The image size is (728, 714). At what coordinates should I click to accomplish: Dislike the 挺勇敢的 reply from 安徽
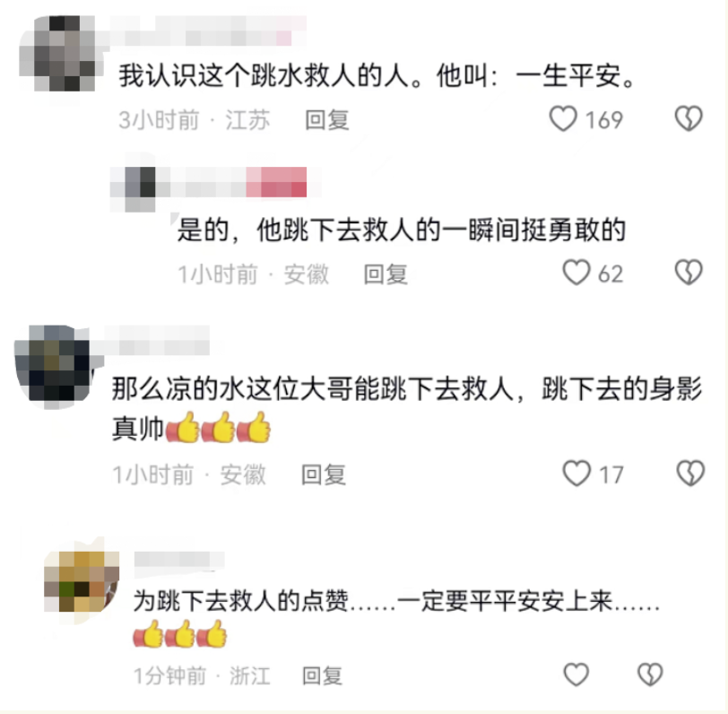coord(689,273)
